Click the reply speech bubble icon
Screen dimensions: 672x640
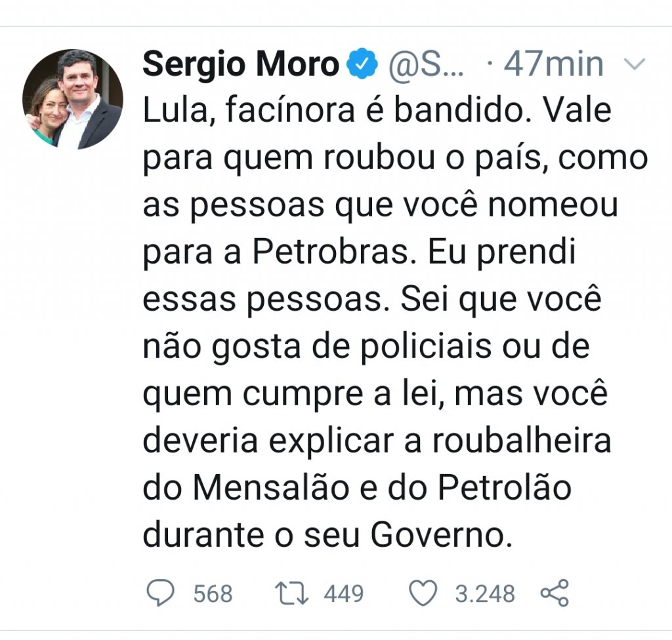pyautogui.click(x=160, y=593)
